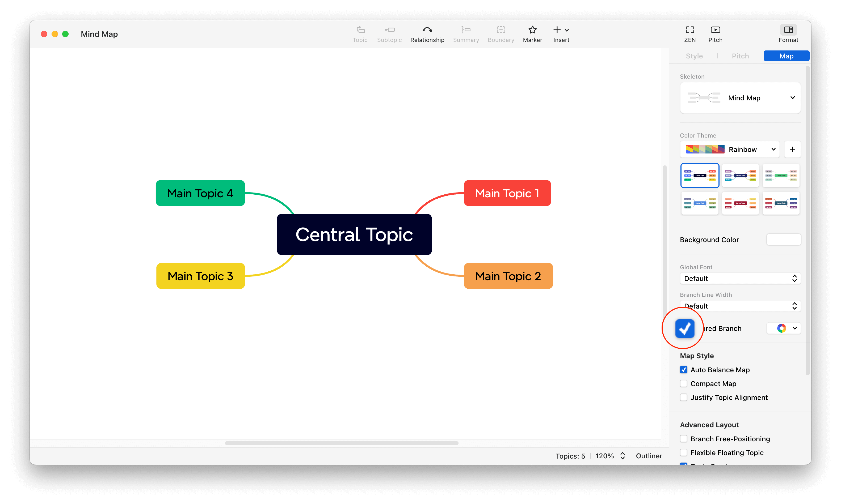This screenshot has width=841, height=504.
Task: Select the Main Topic 2 node
Action: (508, 276)
